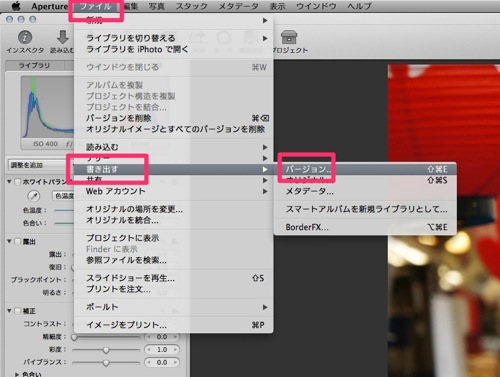Choose 参照ファイルを検索... item
This screenshot has height=377, width=500.
[173, 260]
